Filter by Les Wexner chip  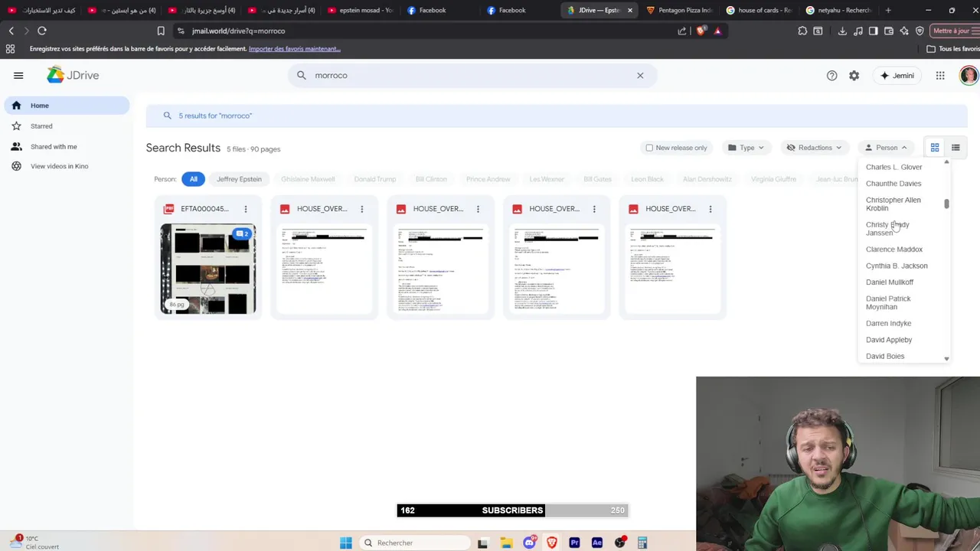click(x=547, y=179)
